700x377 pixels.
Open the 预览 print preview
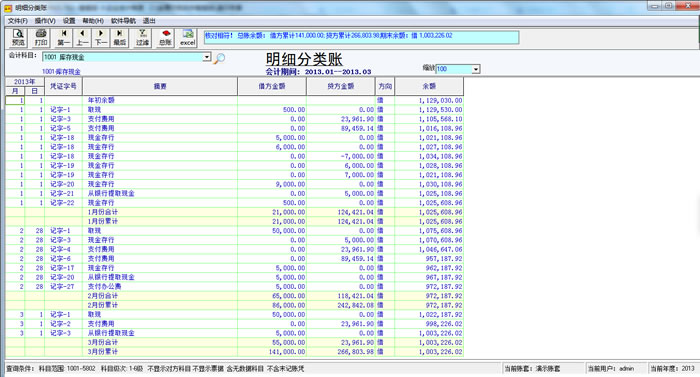(18, 38)
